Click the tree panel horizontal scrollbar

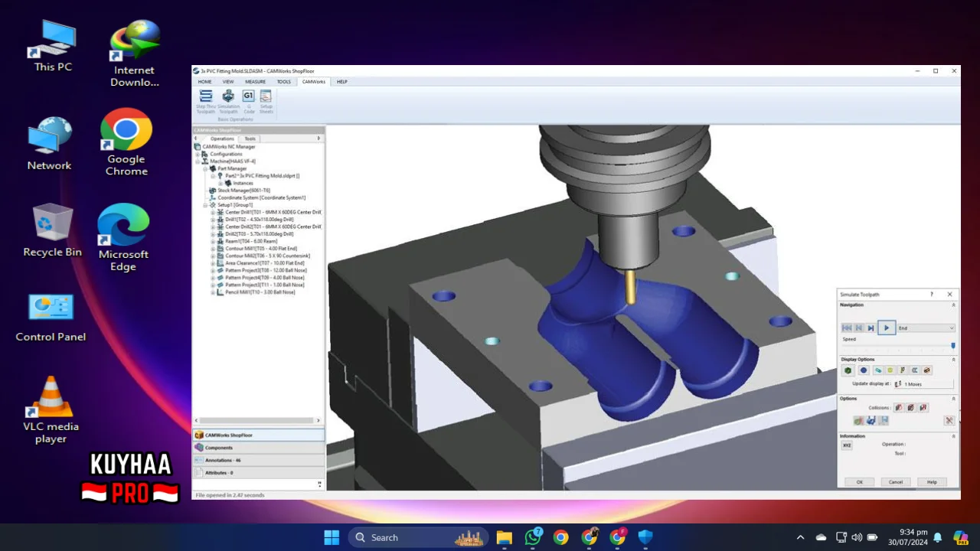(x=258, y=420)
